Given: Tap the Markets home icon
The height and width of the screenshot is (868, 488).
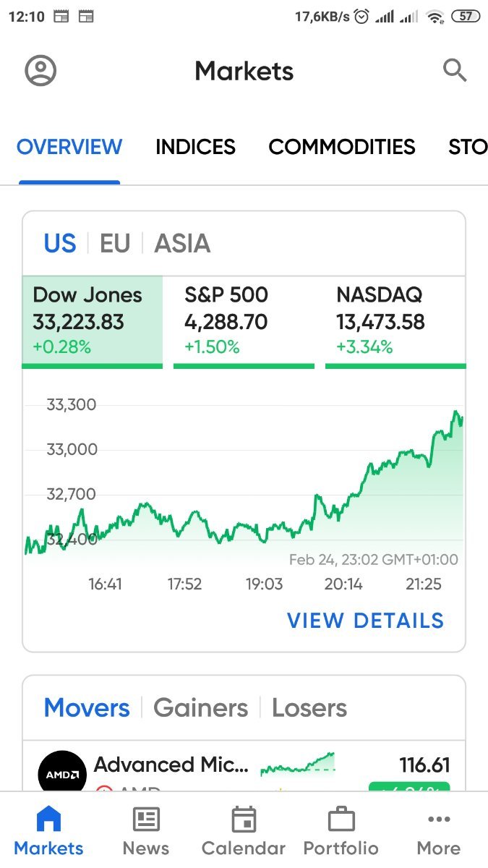Looking at the screenshot, I should coord(48,820).
